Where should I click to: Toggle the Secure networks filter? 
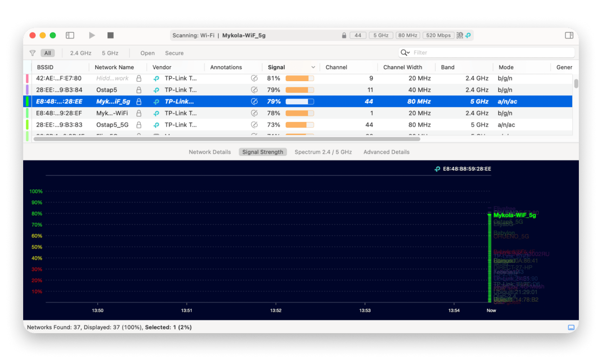(x=174, y=53)
